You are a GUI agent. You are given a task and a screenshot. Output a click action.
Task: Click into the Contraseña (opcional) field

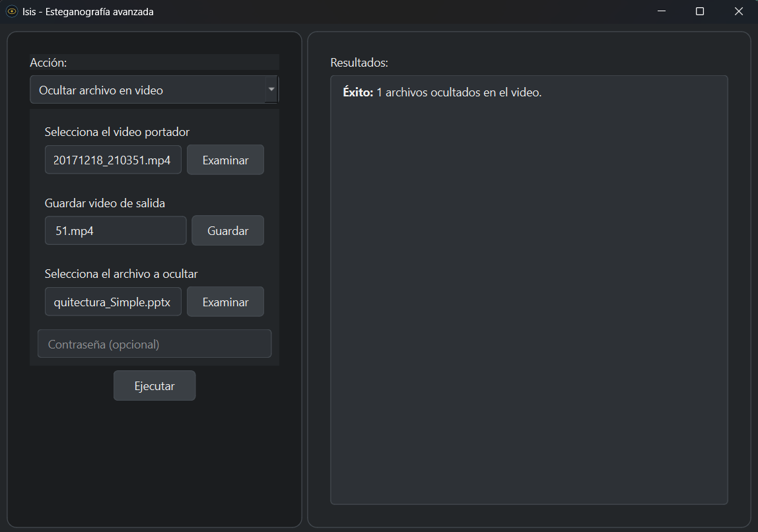click(x=155, y=345)
